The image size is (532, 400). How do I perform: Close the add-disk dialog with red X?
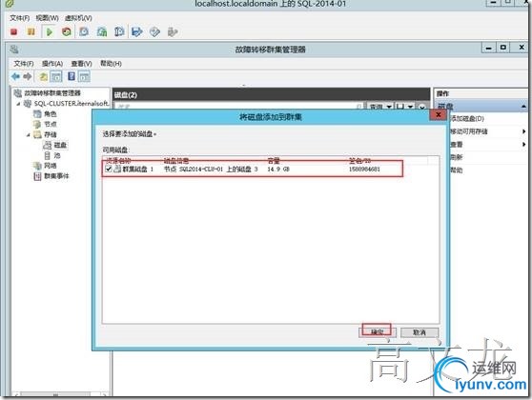tap(439, 114)
